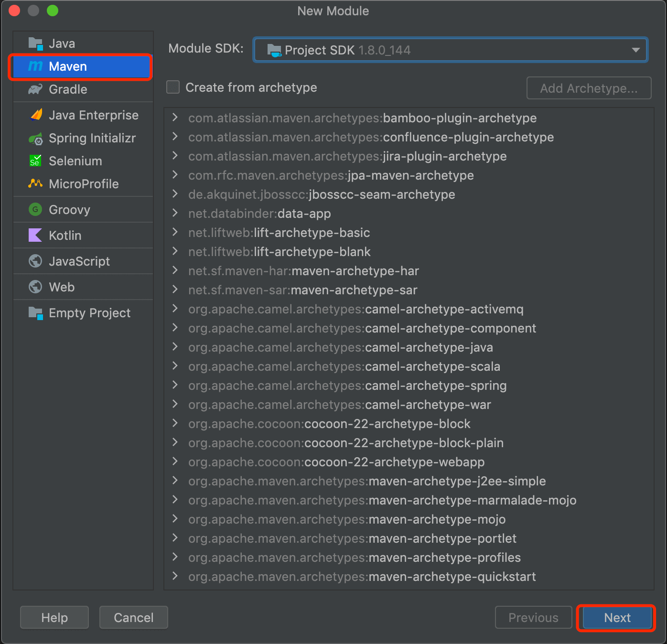Select maven-archetype-sar row
Screen dimensions: 667x644
point(409,290)
